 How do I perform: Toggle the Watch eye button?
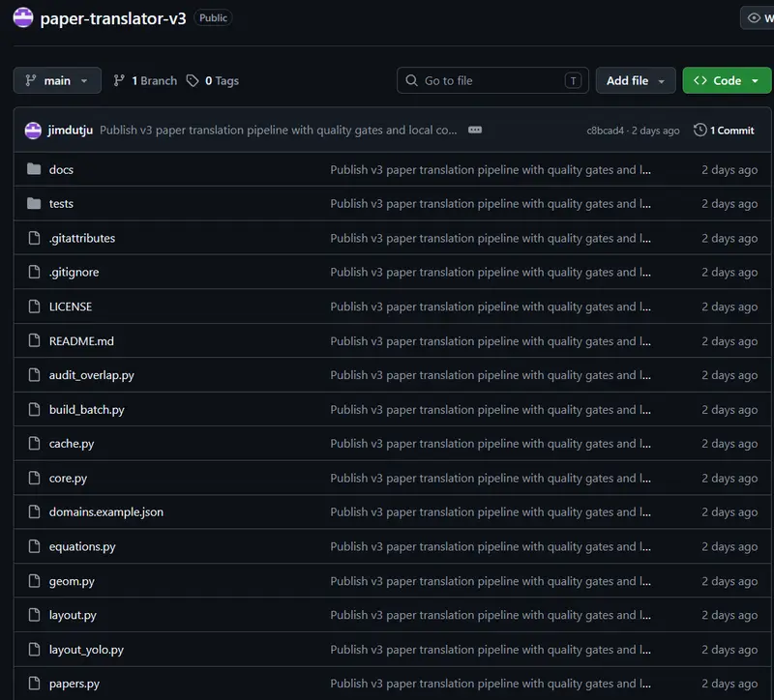(758, 18)
